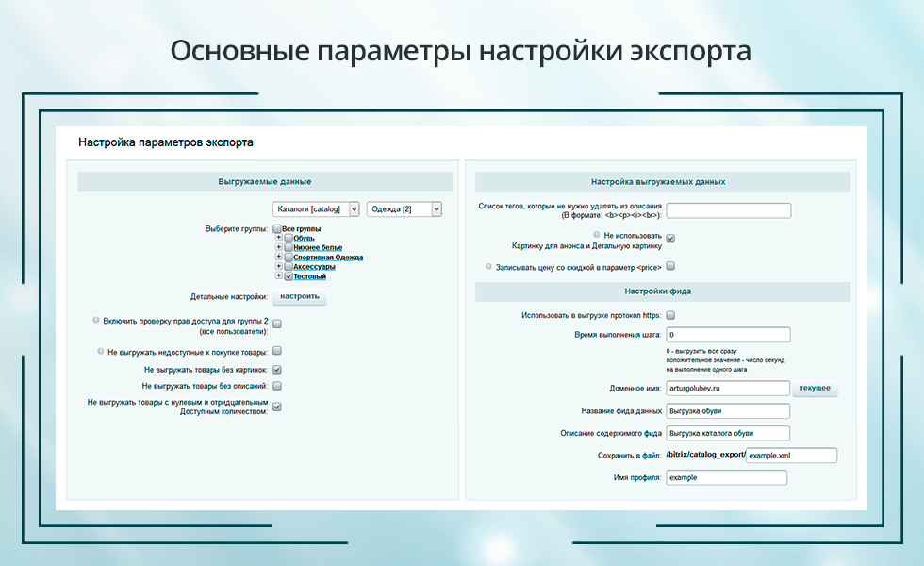Open the 'Спортивная Одежда' group link
924x566 pixels.
point(328,257)
